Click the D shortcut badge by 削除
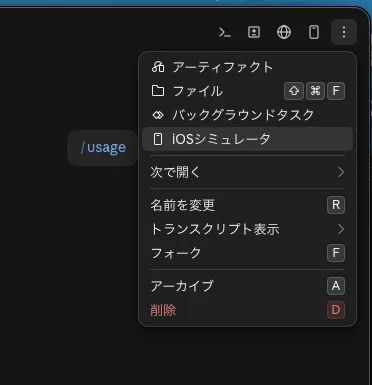This screenshot has width=372, height=385. [336, 310]
